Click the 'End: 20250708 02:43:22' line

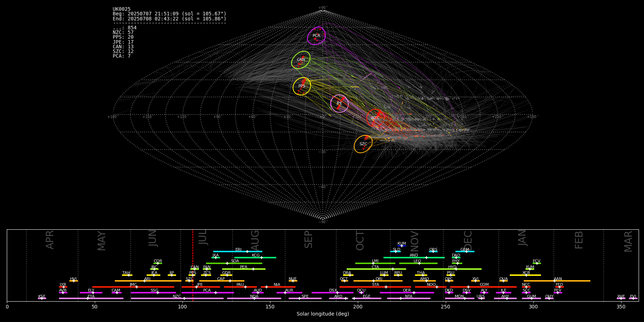coord(170,19)
